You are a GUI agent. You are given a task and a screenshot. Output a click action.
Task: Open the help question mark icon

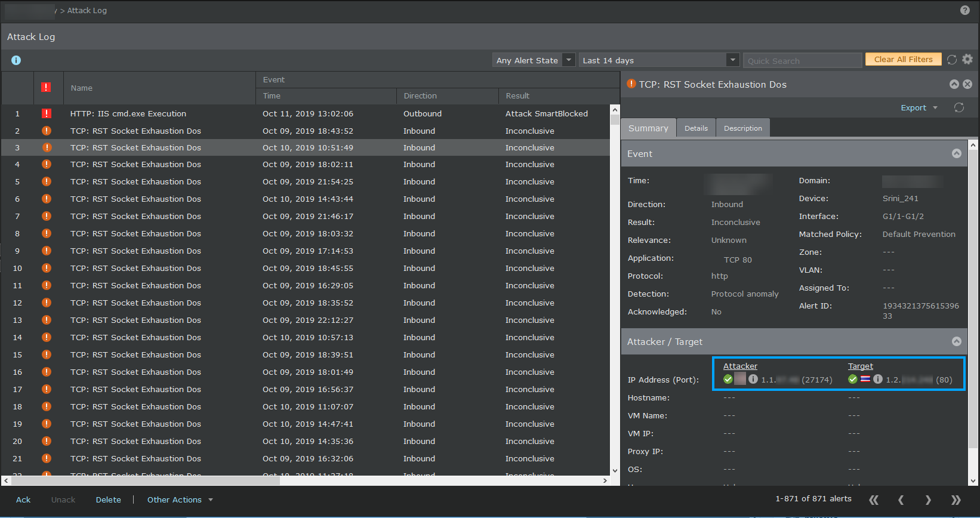[964, 10]
